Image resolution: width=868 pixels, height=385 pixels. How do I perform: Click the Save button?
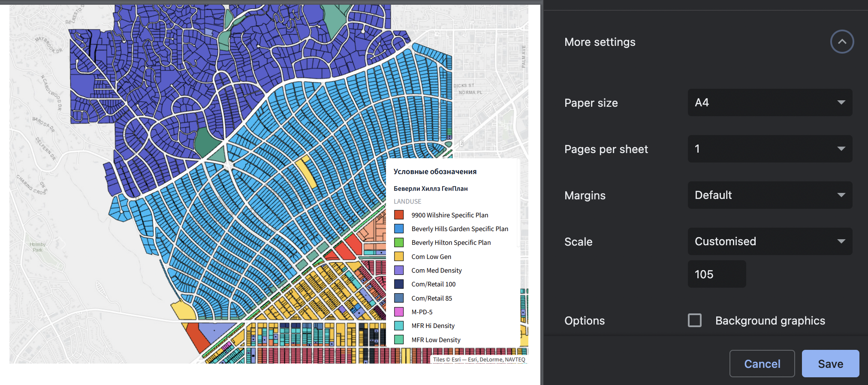click(830, 364)
